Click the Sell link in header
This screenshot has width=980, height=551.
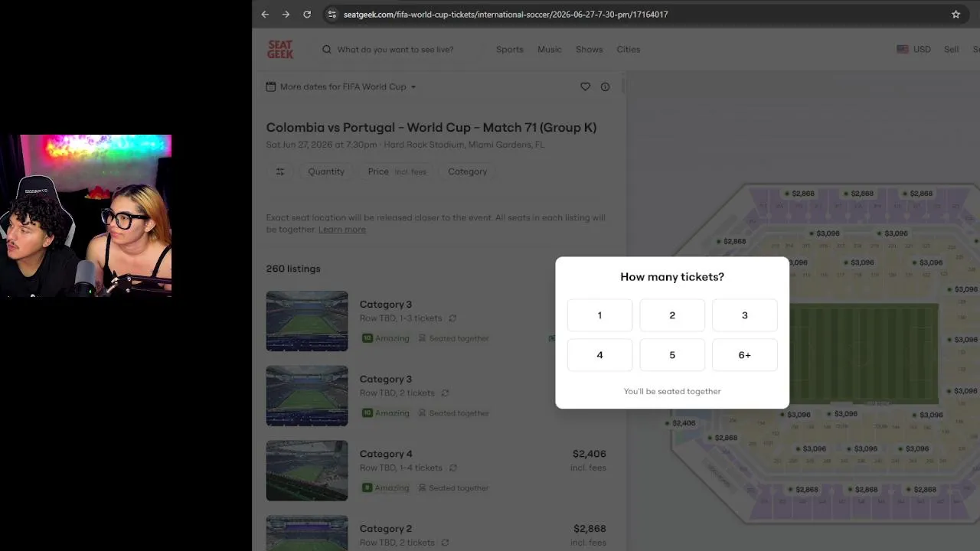951,49
